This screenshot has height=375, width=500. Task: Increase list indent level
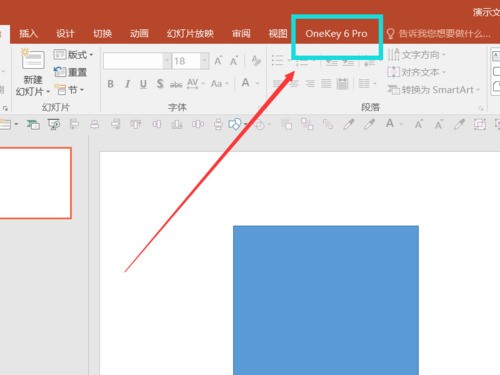(348, 62)
